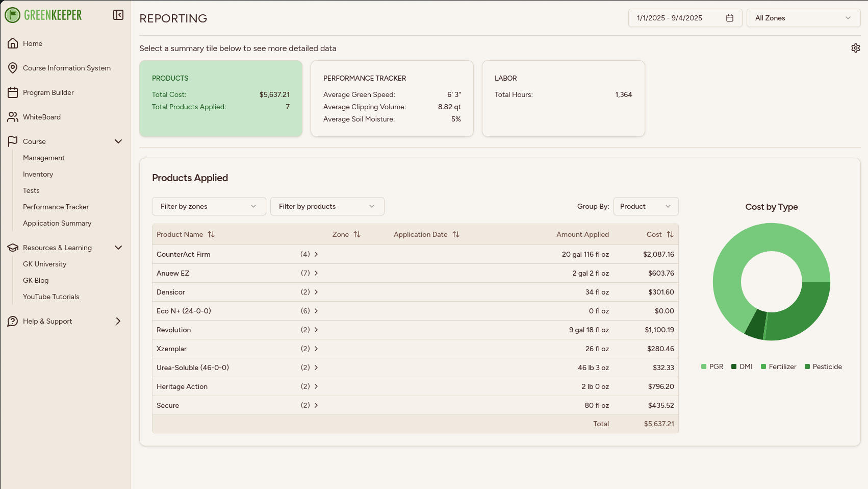The height and width of the screenshot is (489, 868).
Task: Open Program Builder
Action: coord(48,92)
